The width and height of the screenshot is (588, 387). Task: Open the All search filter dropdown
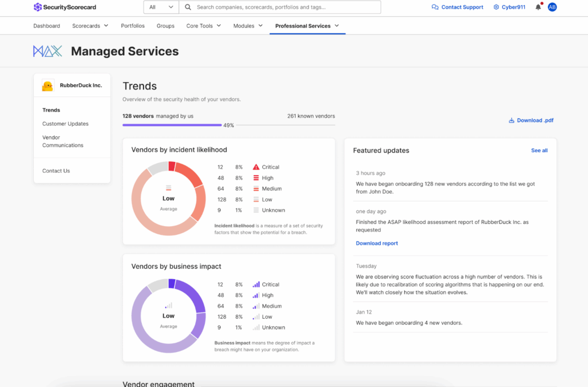click(161, 7)
